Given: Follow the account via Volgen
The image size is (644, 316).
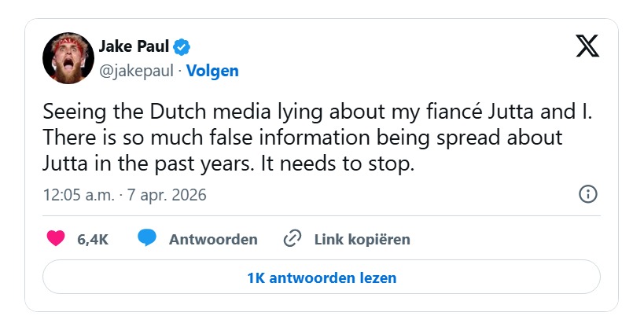Looking at the screenshot, I should (212, 71).
